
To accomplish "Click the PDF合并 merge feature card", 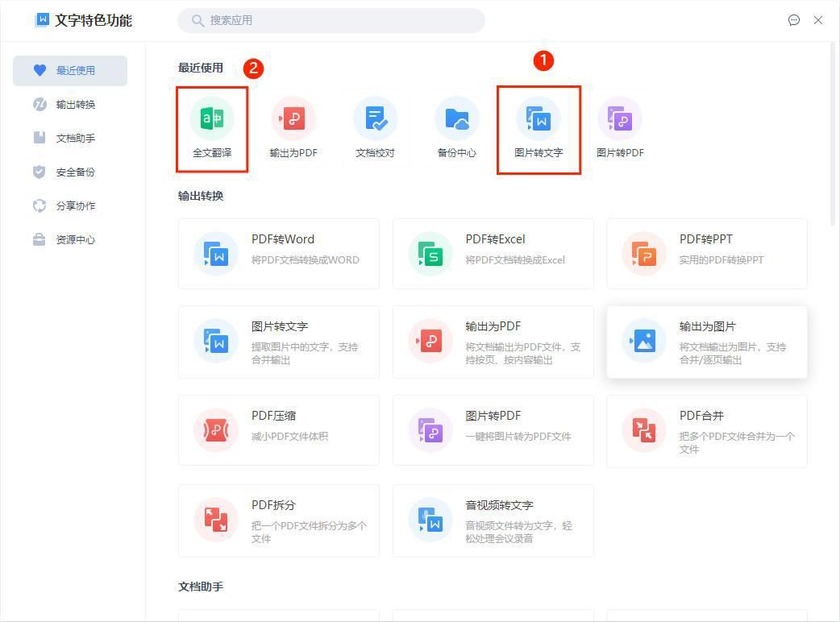I will tap(707, 430).
